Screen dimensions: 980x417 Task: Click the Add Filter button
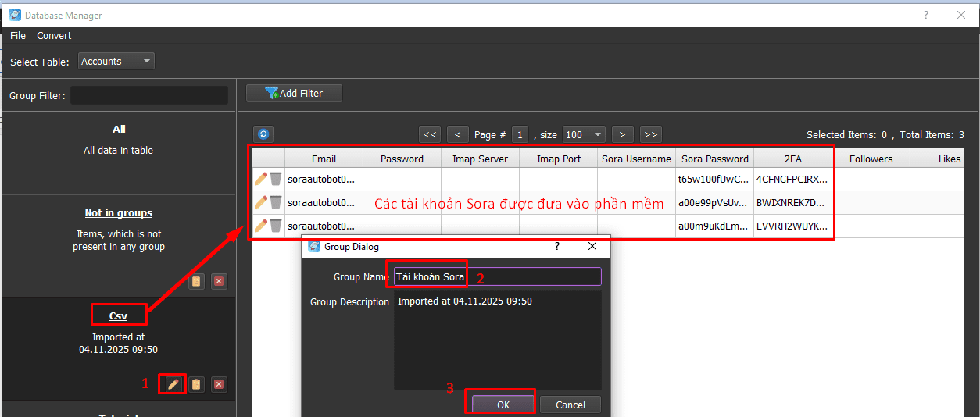click(294, 93)
